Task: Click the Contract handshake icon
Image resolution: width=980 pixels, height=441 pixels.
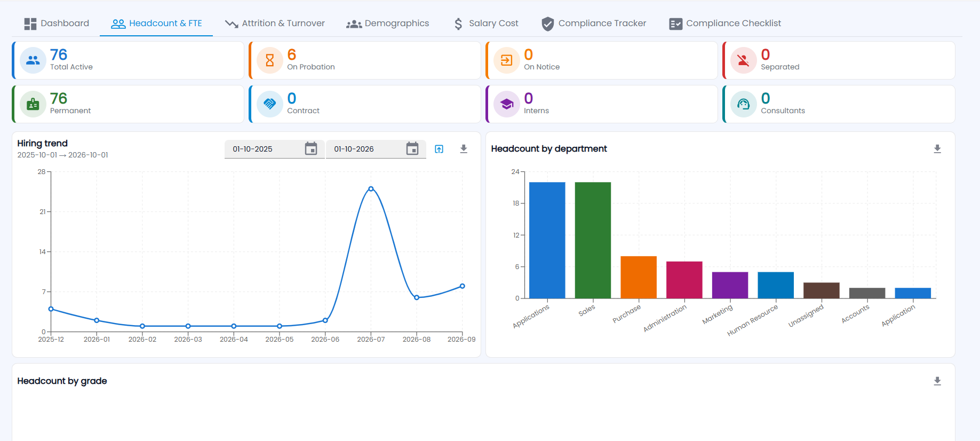Action: pyautogui.click(x=270, y=104)
